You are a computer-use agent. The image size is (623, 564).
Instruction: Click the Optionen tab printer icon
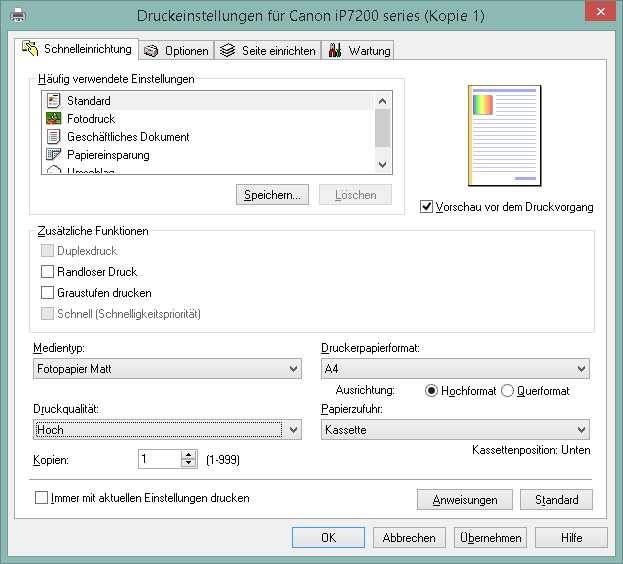151,51
